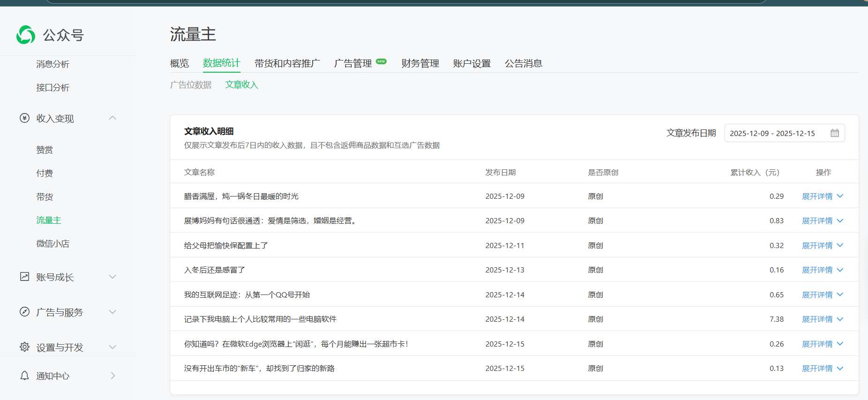The height and width of the screenshot is (400, 868).
Task: Open the 通知中心 arrow chevron
Action: (113, 376)
